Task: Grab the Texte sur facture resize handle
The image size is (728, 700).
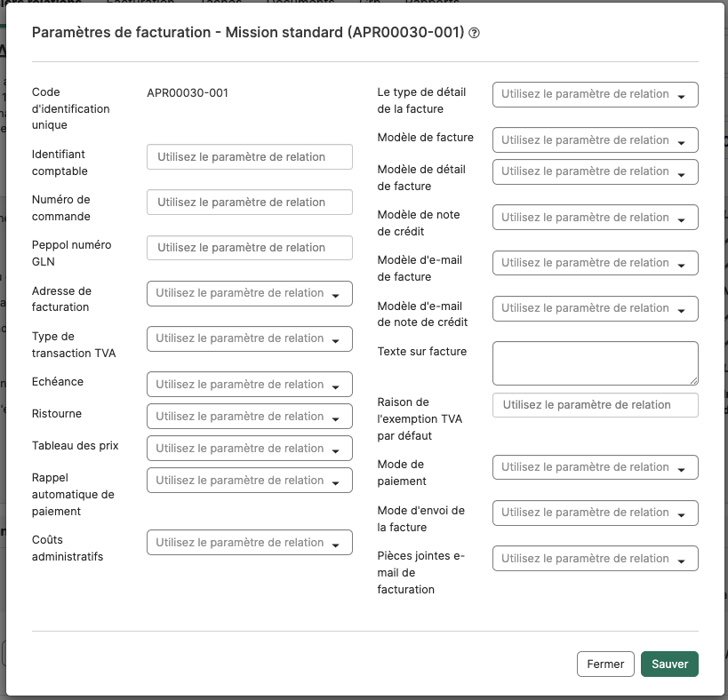Action: tap(693, 380)
